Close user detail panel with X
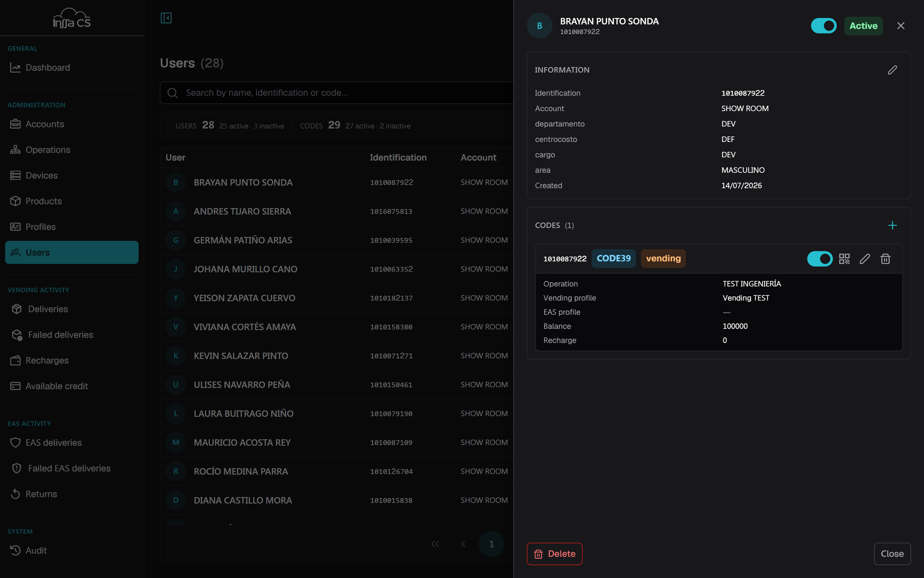 (901, 26)
